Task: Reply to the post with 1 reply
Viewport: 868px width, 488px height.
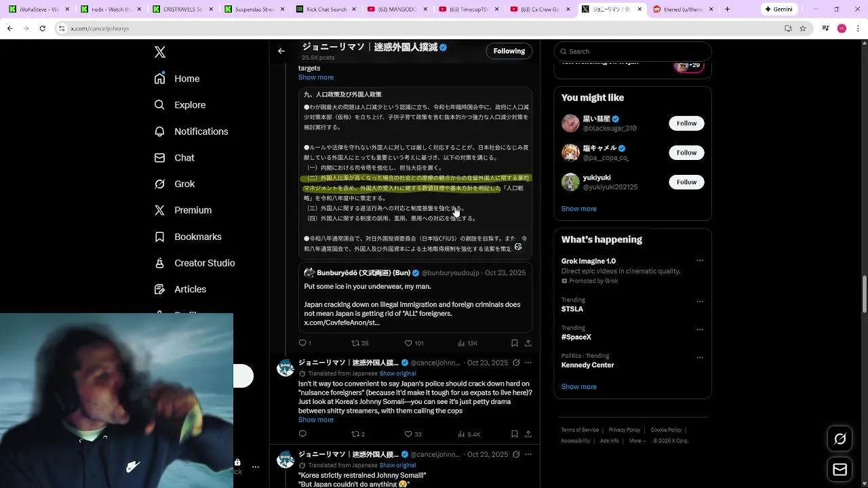Action: [x=305, y=343]
